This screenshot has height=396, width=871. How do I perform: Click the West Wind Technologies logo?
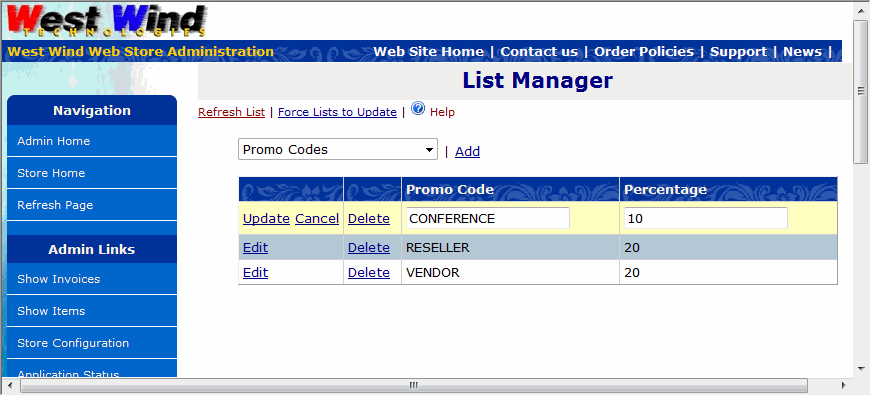(107, 21)
